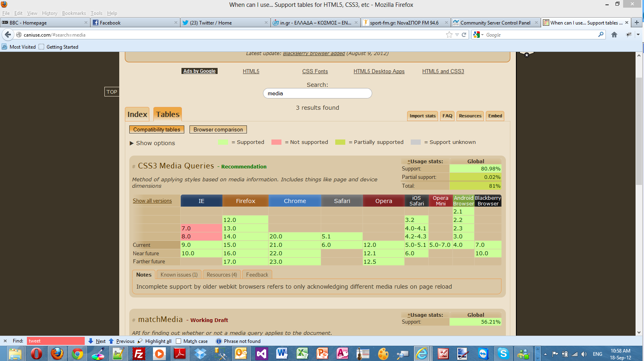Choose Compatibility tables view

click(x=157, y=129)
